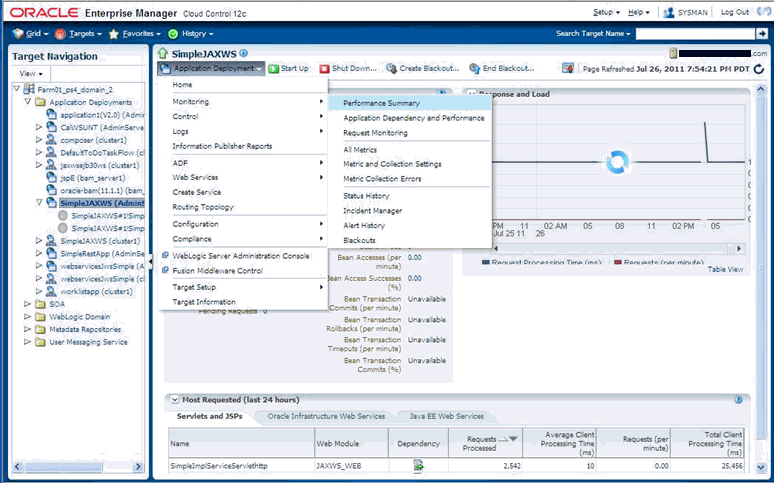The image size is (774, 483).
Task: Open the History menu
Action: tap(191, 34)
